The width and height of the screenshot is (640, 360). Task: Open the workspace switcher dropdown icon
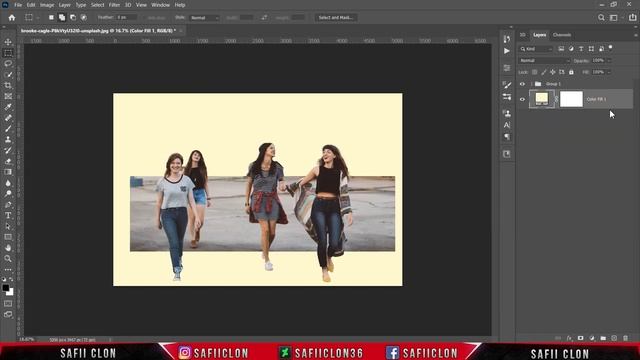pos(614,18)
